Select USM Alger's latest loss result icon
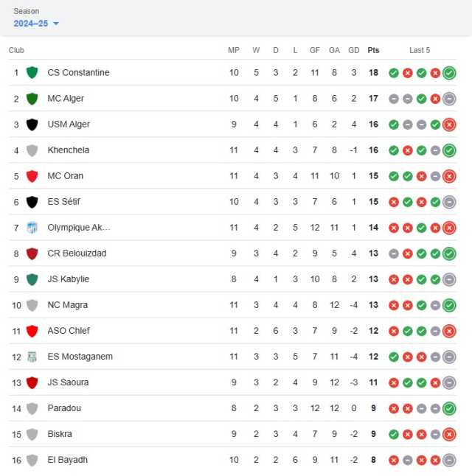This screenshot has height=476, width=472. 449,125
